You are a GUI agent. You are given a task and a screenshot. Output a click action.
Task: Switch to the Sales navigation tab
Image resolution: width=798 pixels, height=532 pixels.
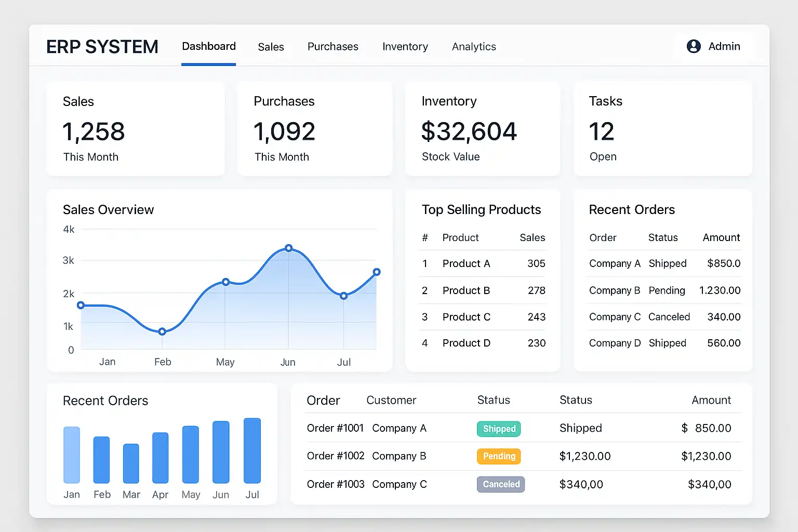click(x=271, y=47)
